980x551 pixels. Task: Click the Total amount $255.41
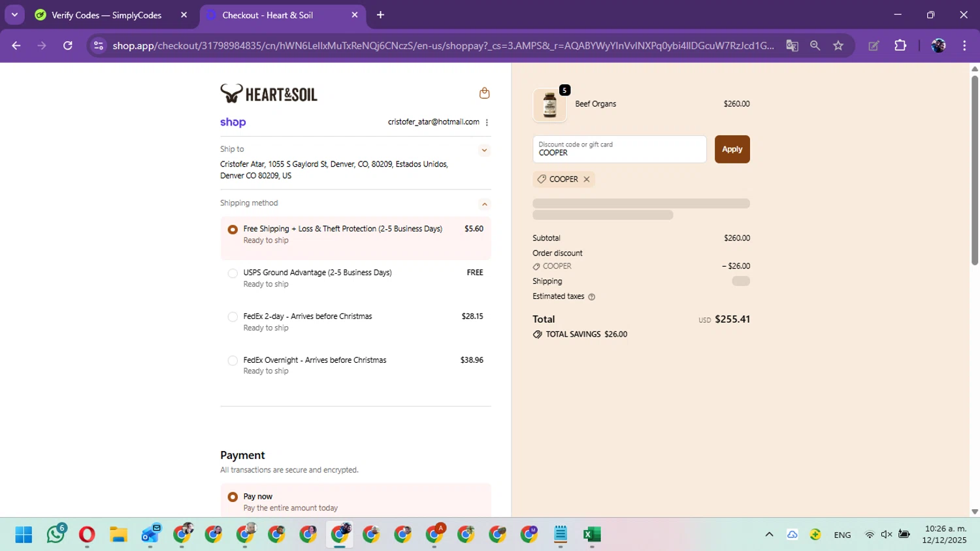732,319
